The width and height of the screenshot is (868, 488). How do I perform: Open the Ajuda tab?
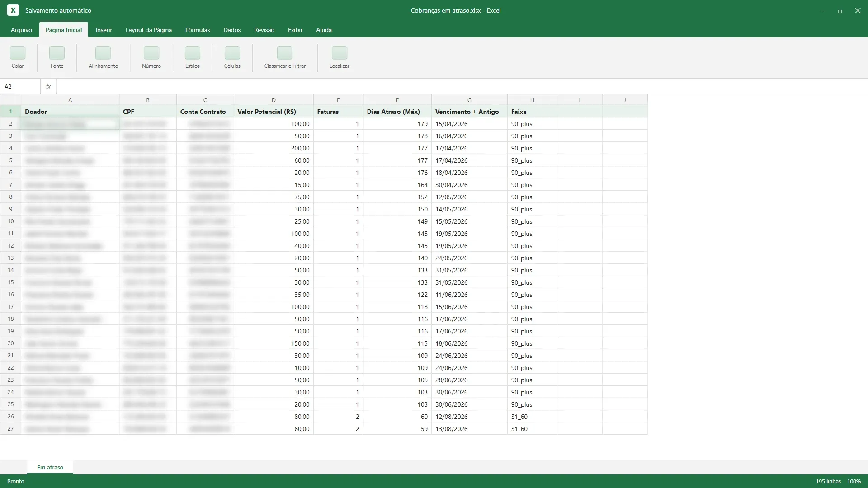tap(324, 30)
